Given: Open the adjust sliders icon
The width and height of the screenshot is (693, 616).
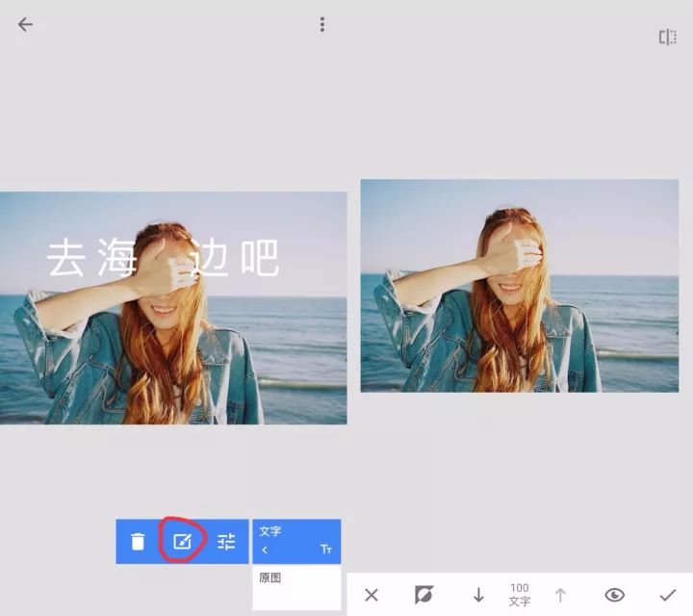Looking at the screenshot, I should [226, 541].
